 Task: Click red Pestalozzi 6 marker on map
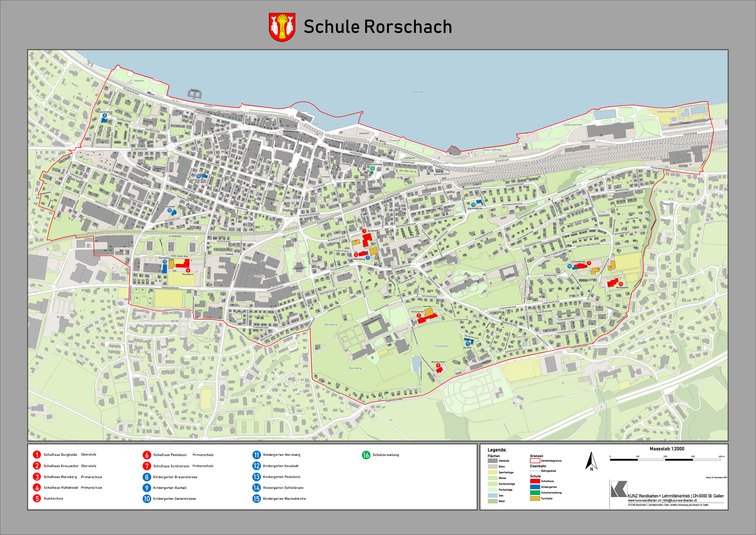point(188,270)
